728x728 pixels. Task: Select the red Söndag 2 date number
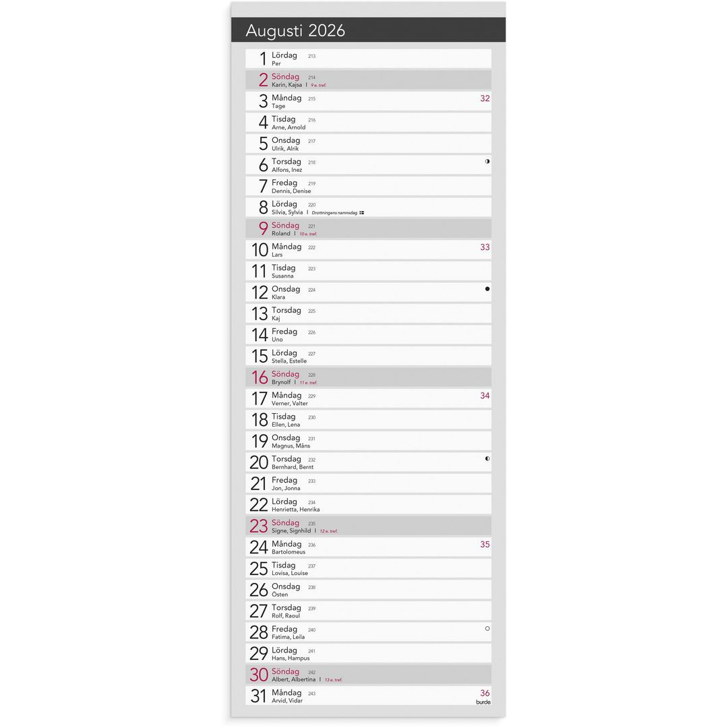coord(263,80)
